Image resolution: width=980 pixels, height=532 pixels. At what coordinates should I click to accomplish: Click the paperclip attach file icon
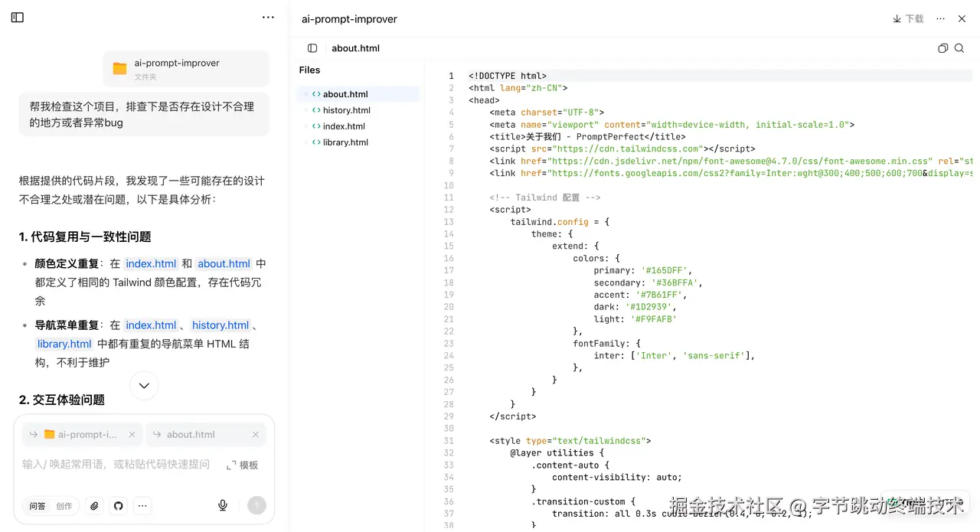pyautogui.click(x=94, y=506)
